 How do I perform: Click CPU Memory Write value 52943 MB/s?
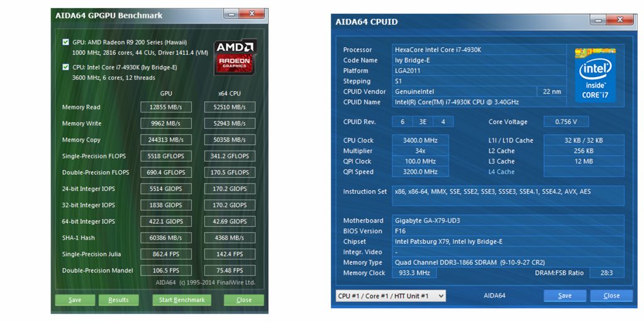click(230, 124)
